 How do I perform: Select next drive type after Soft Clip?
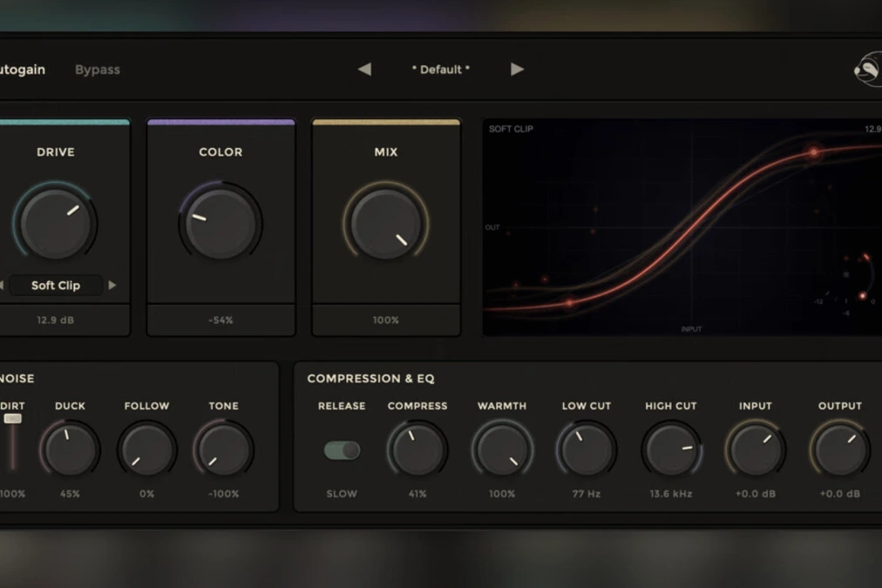click(112, 286)
